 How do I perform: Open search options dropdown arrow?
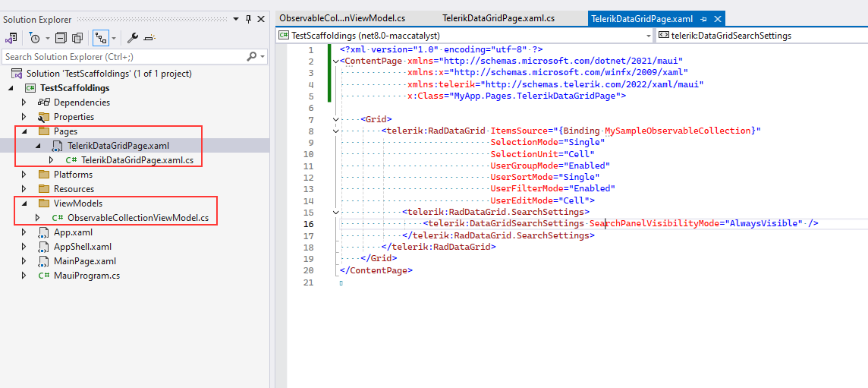tap(263, 56)
